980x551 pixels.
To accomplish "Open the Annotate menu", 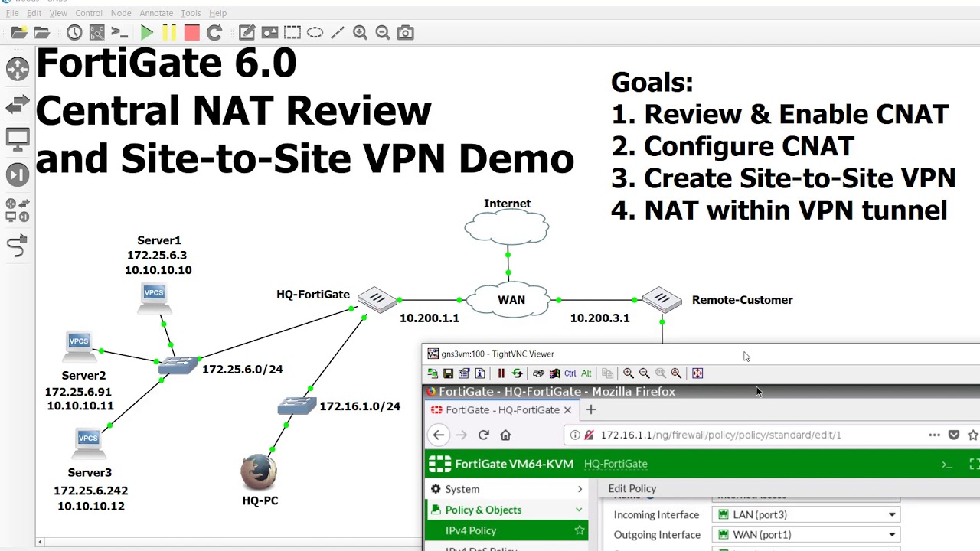I will [156, 13].
